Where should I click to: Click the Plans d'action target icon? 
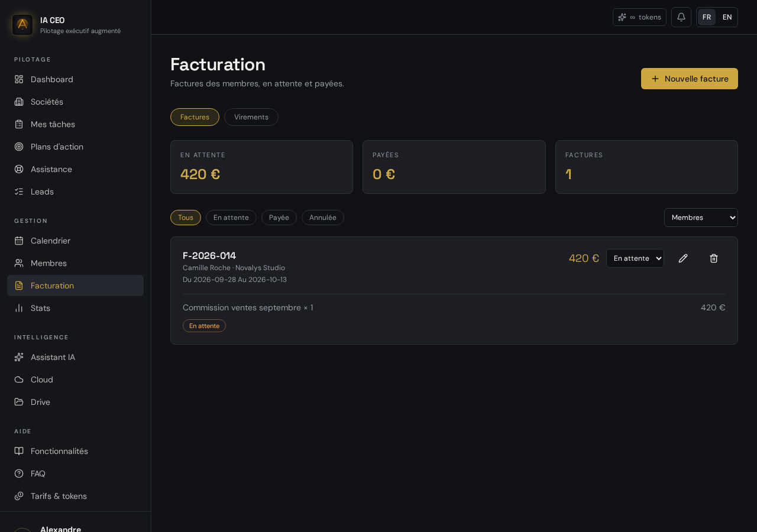(19, 147)
